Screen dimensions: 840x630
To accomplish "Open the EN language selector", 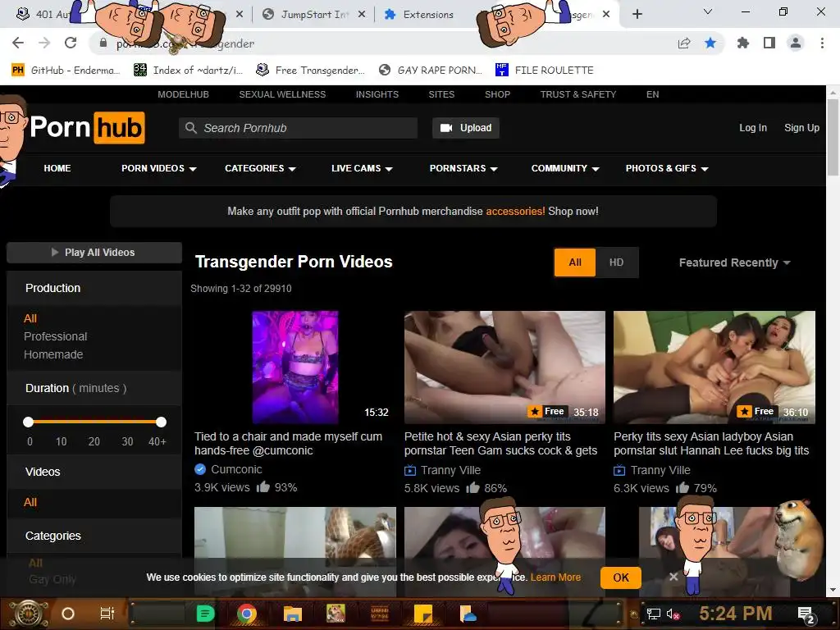I will (652, 94).
